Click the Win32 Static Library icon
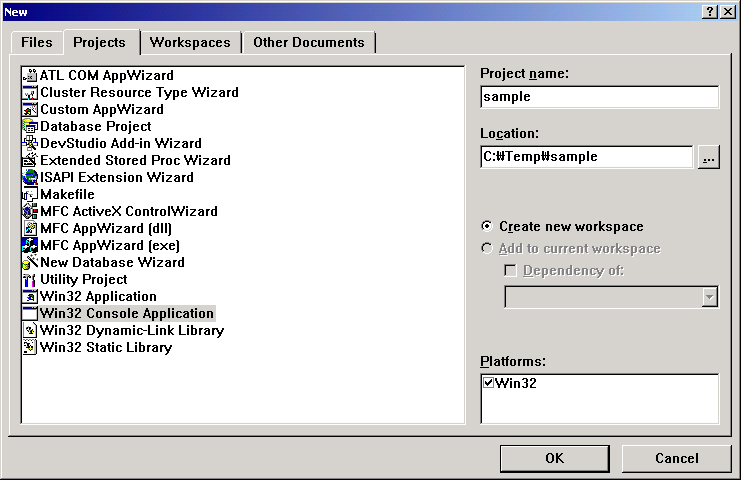Screen dimensions: 741x480 [30, 347]
